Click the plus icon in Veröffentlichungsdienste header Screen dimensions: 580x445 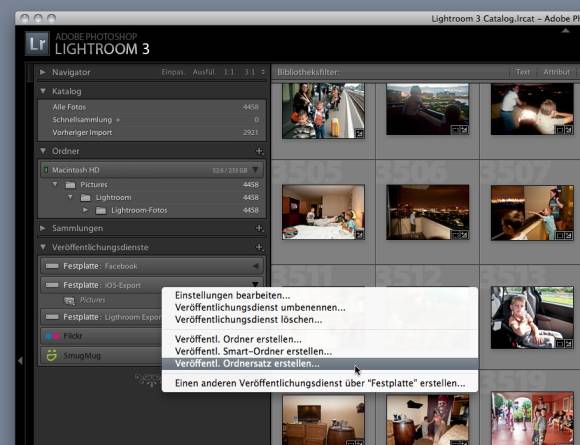point(259,247)
